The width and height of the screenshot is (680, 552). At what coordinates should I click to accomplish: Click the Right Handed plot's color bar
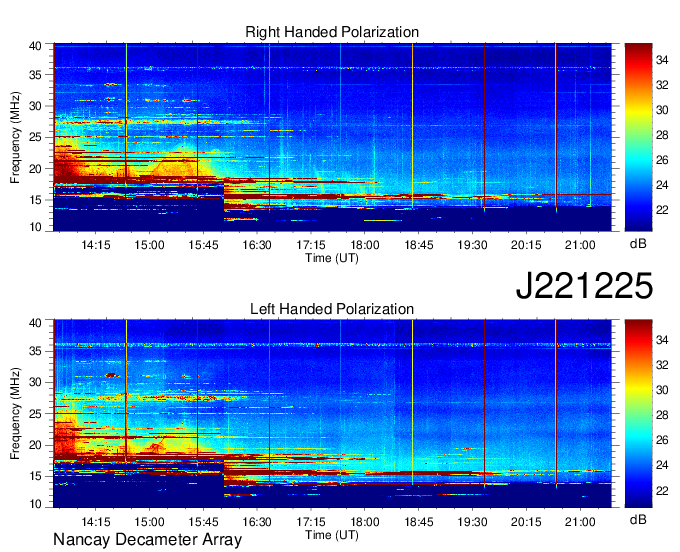[x=638, y=137]
